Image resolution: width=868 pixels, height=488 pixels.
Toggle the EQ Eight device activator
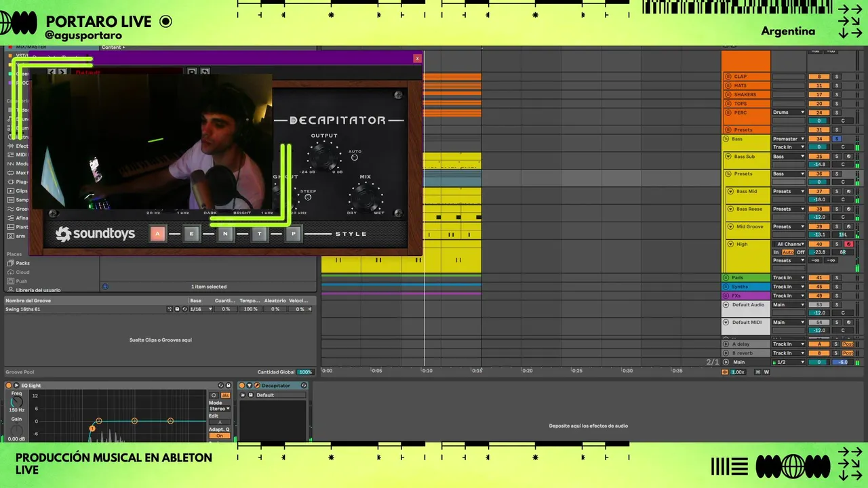(x=9, y=386)
